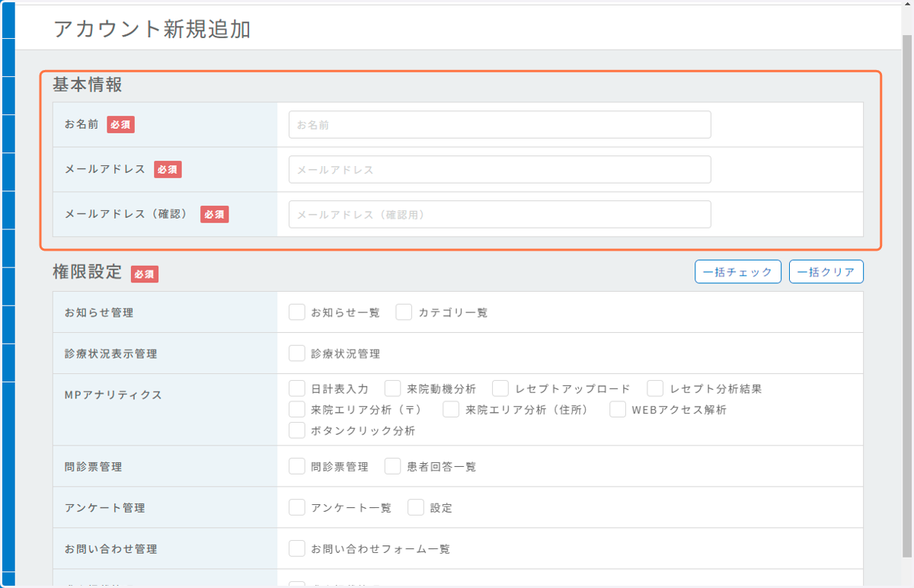
Task: Click the 一括チェック button
Action: coord(737,272)
